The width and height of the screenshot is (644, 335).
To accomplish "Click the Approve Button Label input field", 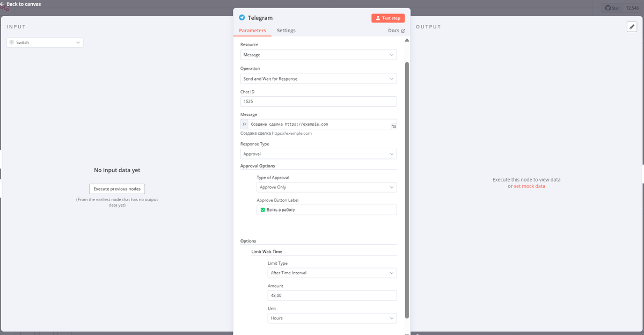I will point(327,210).
